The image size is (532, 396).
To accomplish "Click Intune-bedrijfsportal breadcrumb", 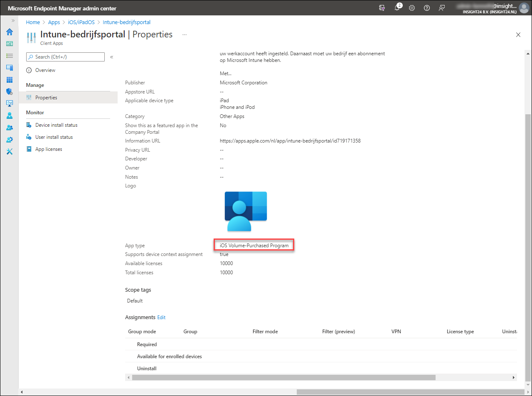I will point(127,22).
